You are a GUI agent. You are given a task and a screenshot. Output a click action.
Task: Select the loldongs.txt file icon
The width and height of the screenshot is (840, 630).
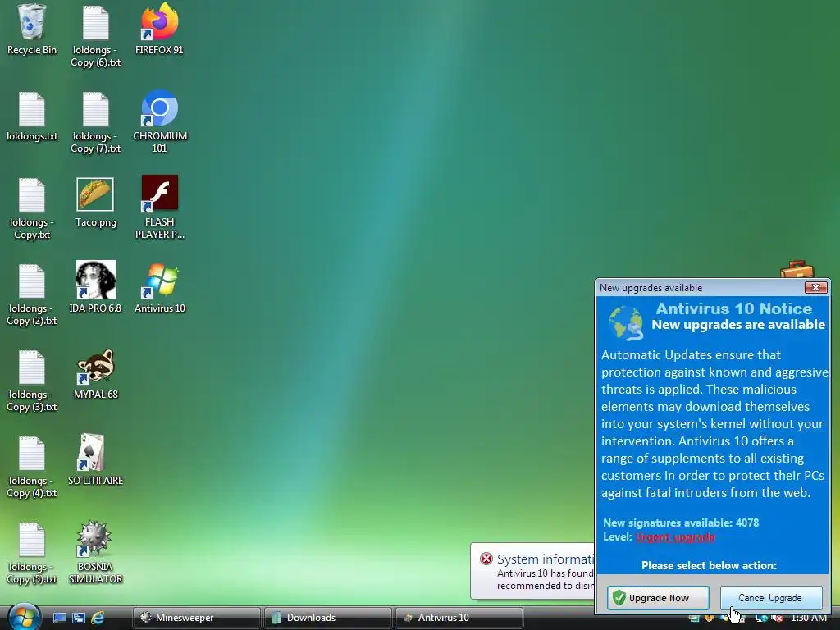(32, 116)
